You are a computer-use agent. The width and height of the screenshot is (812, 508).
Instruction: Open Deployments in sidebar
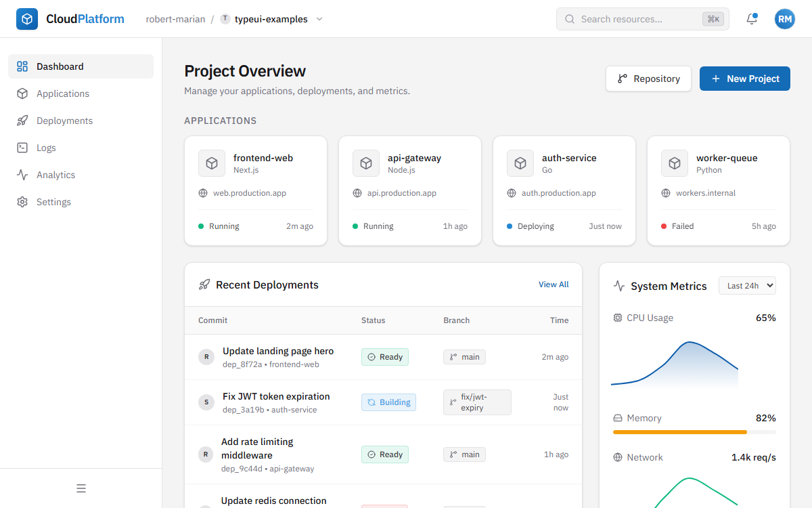[x=81, y=121]
